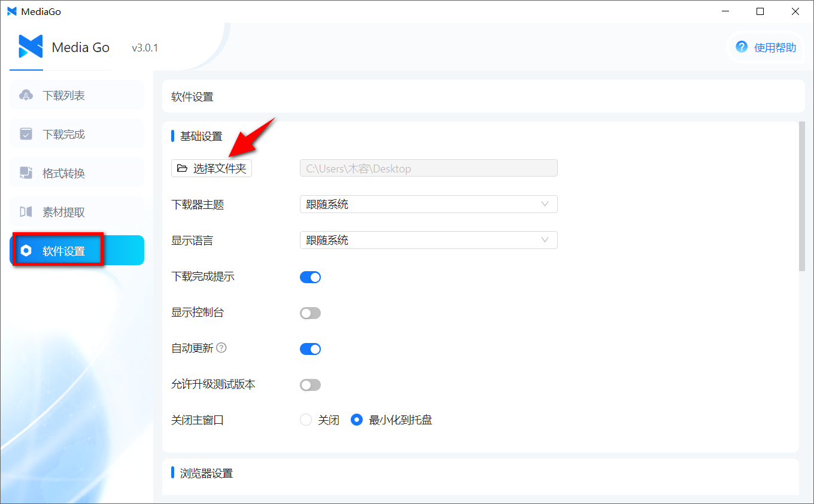
Task: Click the 浏览器设置 section heading
Action: [x=206, y=473]
